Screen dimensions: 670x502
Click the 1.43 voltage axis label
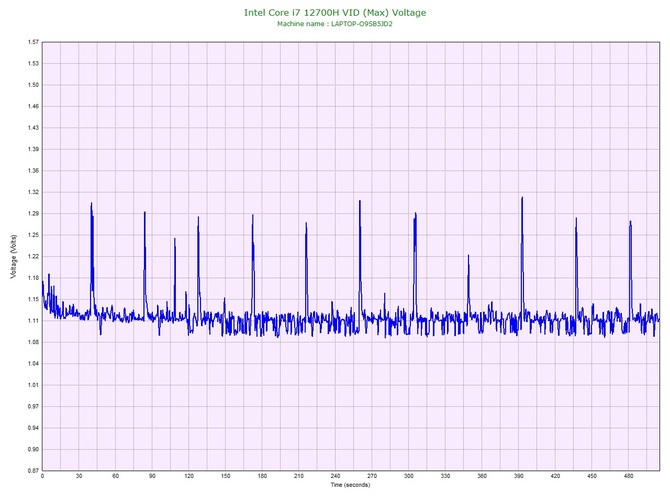[x=33, y=128]
